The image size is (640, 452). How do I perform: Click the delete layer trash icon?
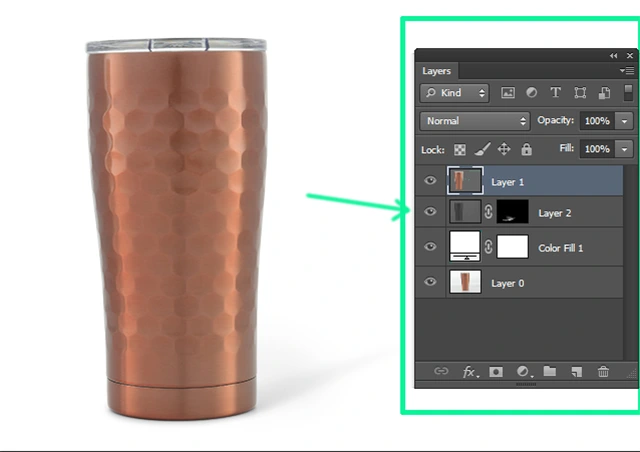(x=603, y=371)
